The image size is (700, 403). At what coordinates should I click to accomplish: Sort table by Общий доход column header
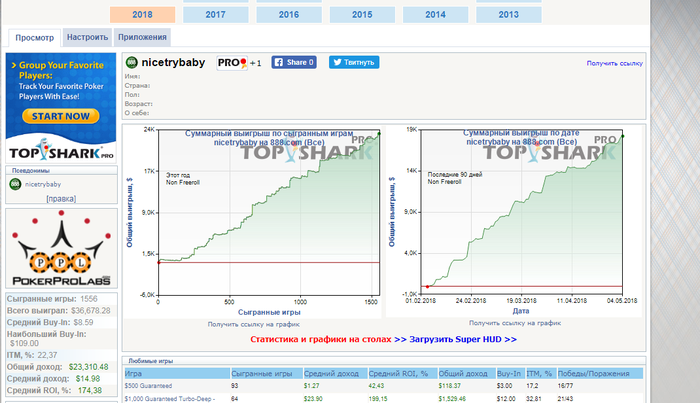[467, 374]
